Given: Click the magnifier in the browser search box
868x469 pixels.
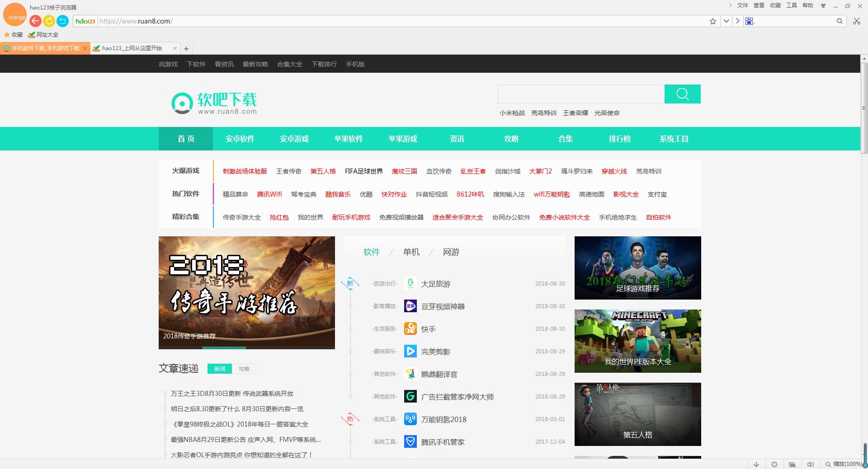Looking at the screenshot, I should 840,21.
